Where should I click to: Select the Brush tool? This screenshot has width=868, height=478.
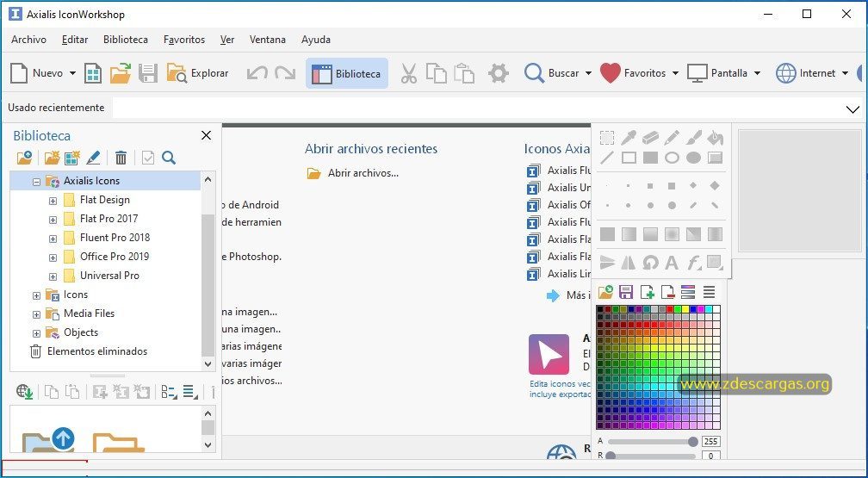693,137
